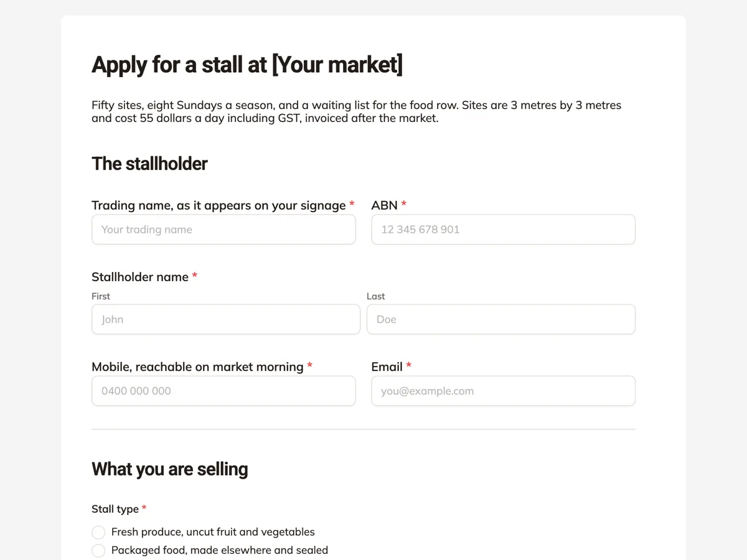Image resolution: width=747 pixels, height=560 pixels.
Task: Click the 'Apply for a stall' heading
Action: pos(247,65)
